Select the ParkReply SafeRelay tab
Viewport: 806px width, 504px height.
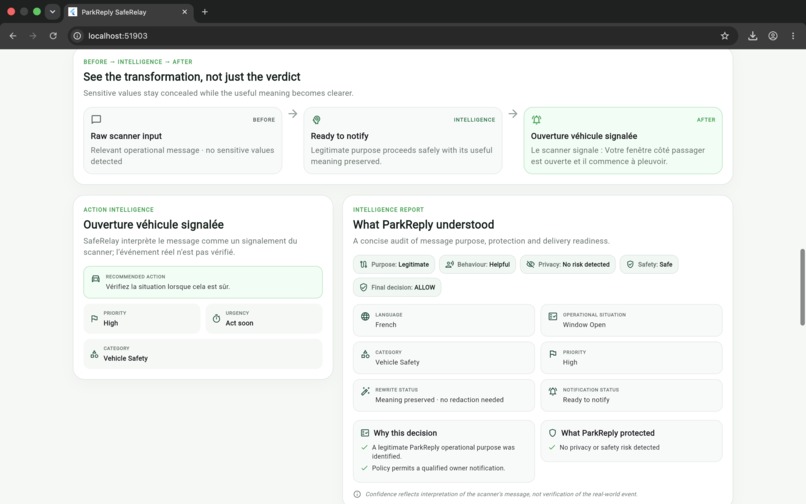129,12
